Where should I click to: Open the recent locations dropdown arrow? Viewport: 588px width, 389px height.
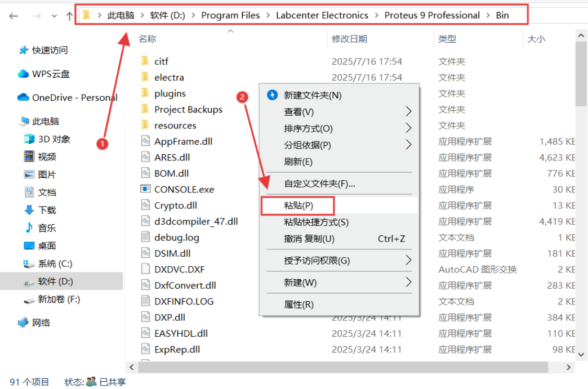click(55, 16)
